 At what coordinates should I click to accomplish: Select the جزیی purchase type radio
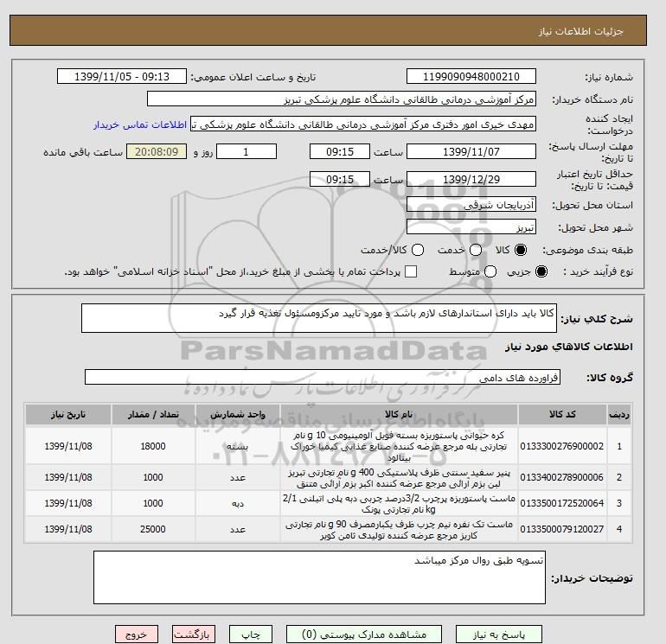(x=541, y=271)
